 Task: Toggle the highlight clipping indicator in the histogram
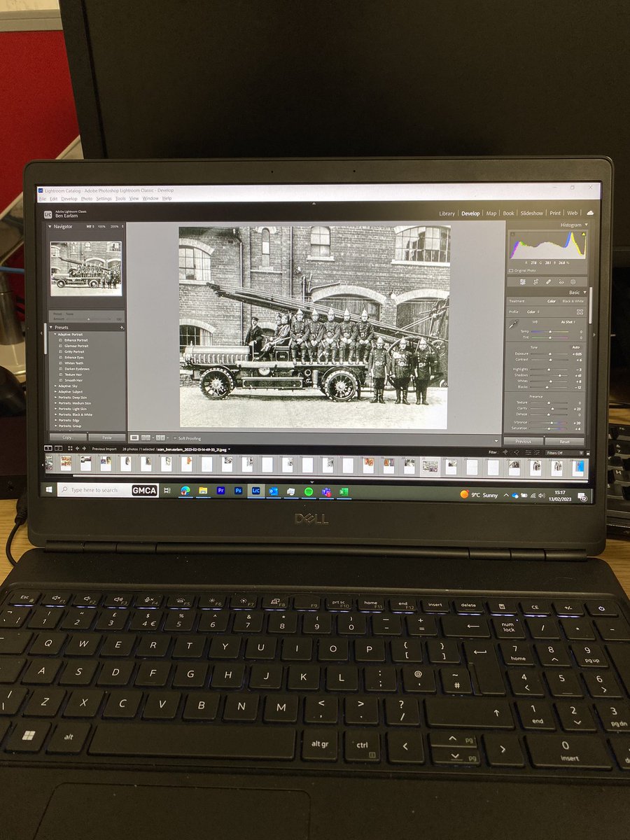(584, 234)
